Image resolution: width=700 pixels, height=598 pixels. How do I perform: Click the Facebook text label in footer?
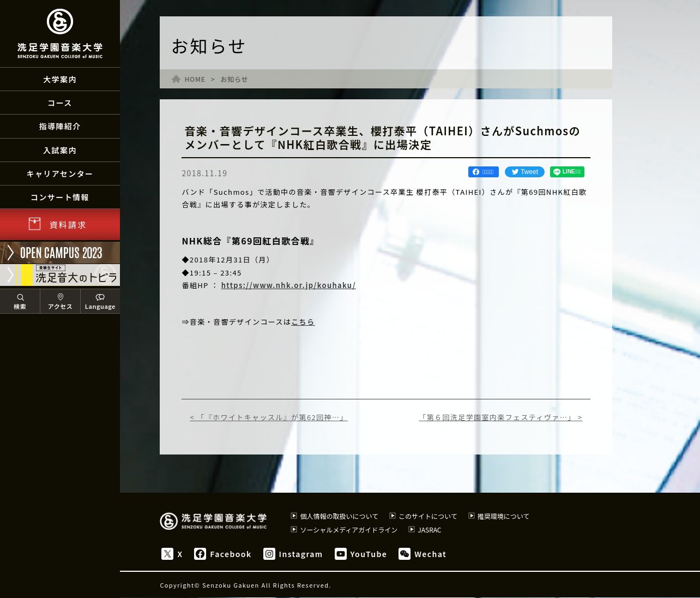pos(231,554)
